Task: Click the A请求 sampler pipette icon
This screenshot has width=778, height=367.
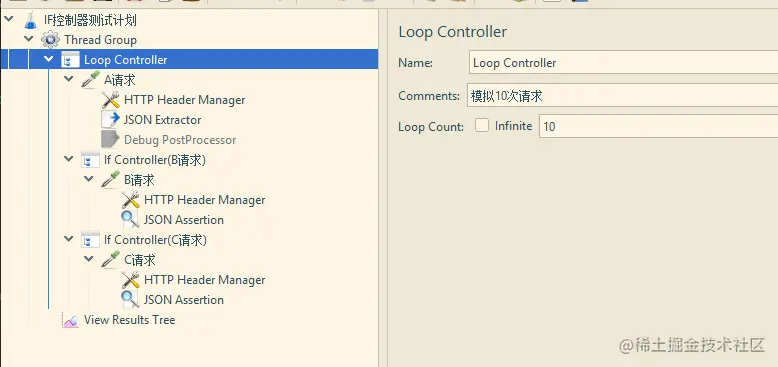Action: tap(90, 80)
